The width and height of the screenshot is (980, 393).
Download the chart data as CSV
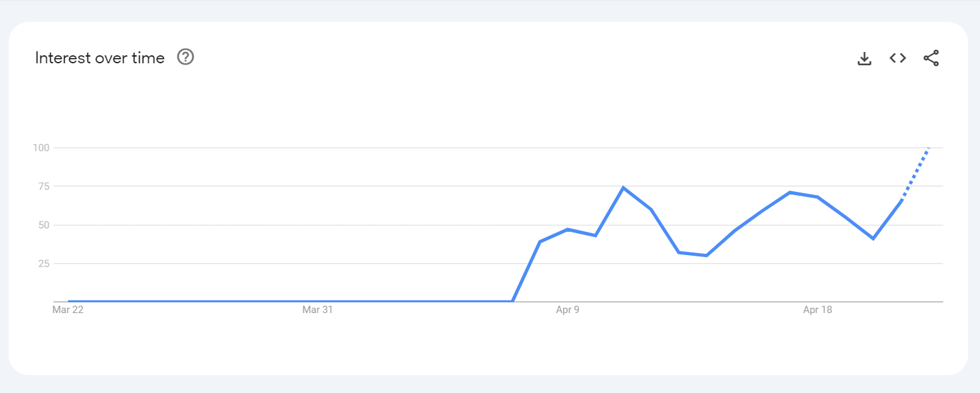(x=864, y=59)
